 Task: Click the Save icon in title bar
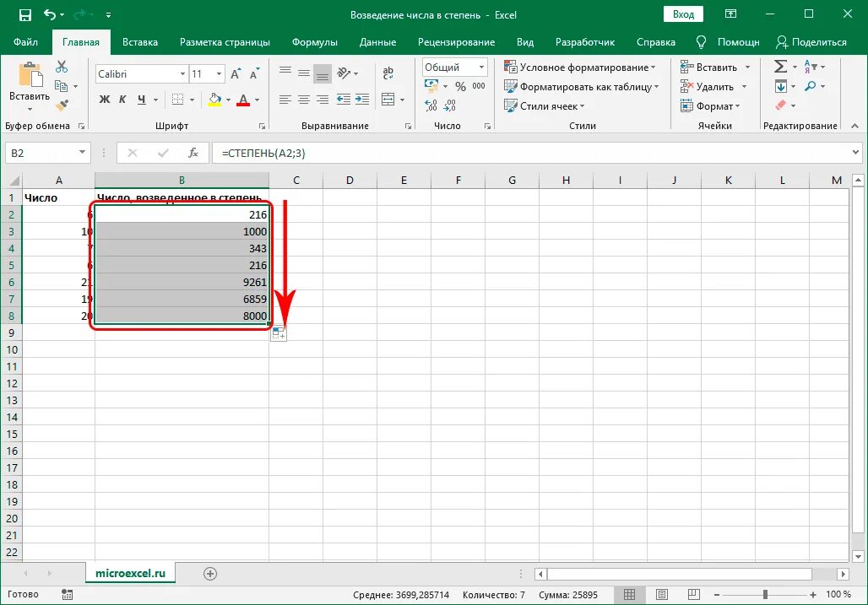[x=25, y=15]
